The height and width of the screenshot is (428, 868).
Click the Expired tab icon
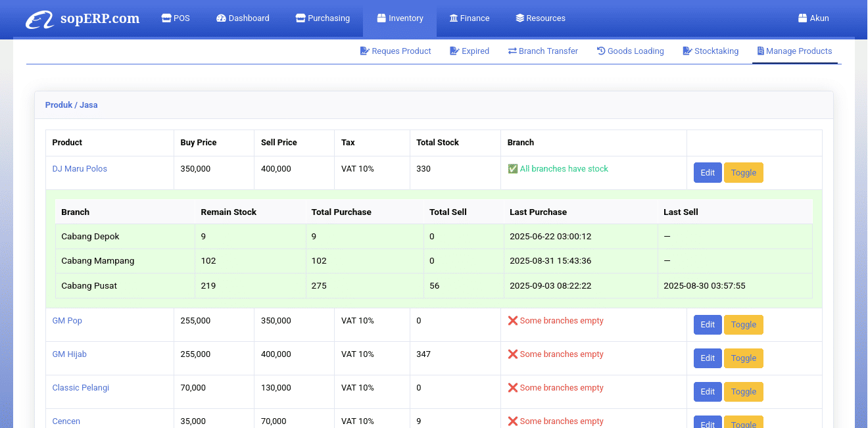454,51
